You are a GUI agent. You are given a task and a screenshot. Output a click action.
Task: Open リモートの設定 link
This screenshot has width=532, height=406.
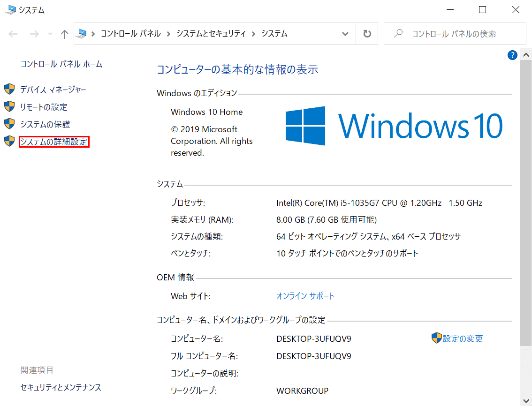pos(44,107)
